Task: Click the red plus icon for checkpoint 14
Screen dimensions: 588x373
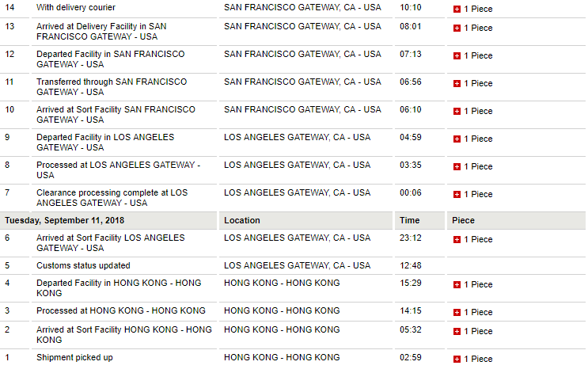Action: point(457,9)
